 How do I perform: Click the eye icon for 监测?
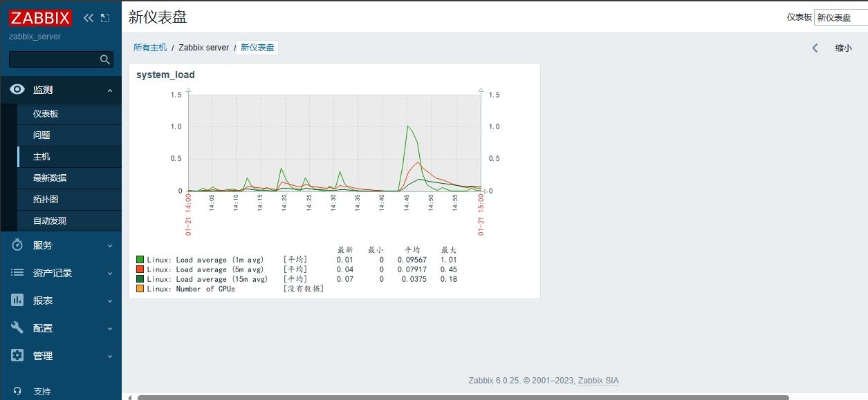pyautogui.click(x=18, y=90)
